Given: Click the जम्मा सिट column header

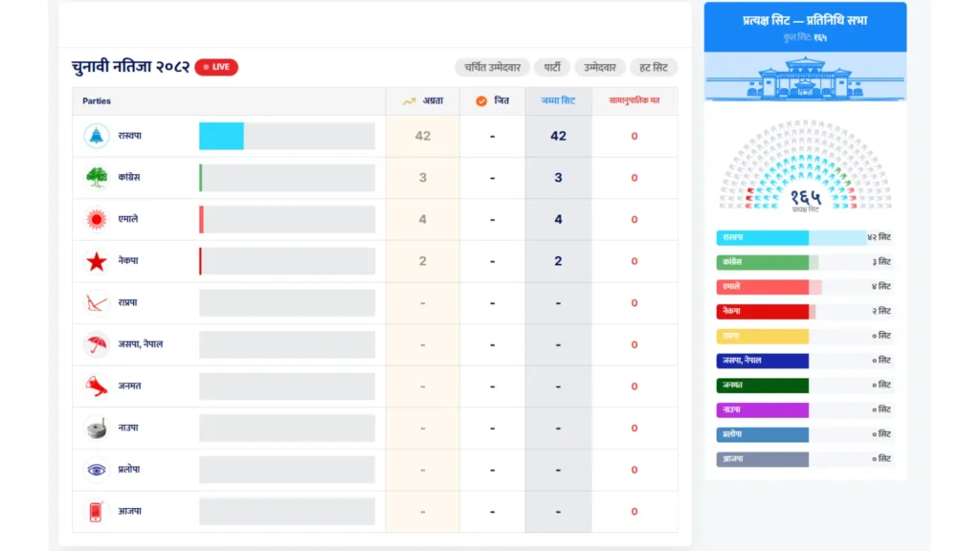Looking at the screenshot, I should point(558,100).
